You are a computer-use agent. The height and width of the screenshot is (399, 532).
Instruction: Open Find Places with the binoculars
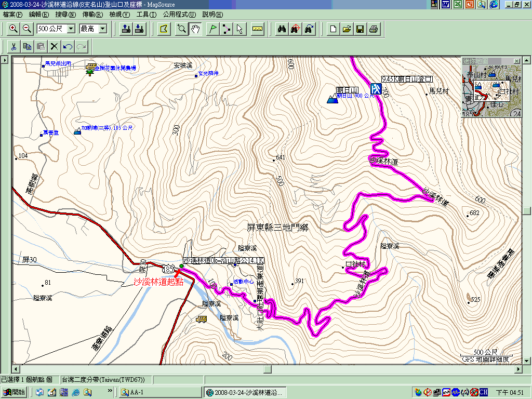click(282, 29)
